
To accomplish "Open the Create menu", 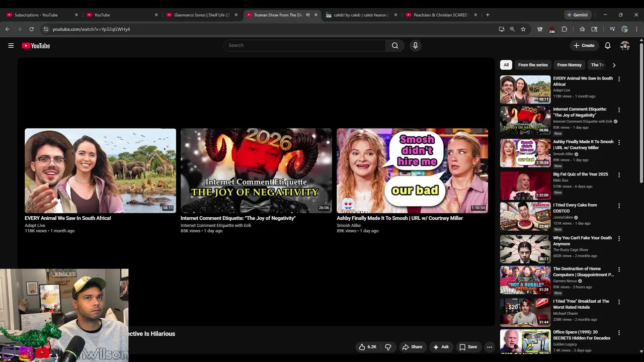I will tap(584, 45).
